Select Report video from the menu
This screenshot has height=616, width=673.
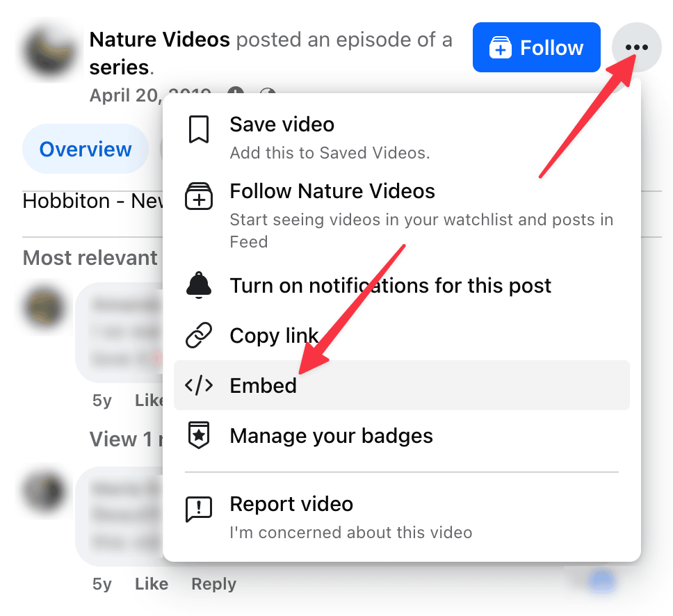tap(402, 517)
